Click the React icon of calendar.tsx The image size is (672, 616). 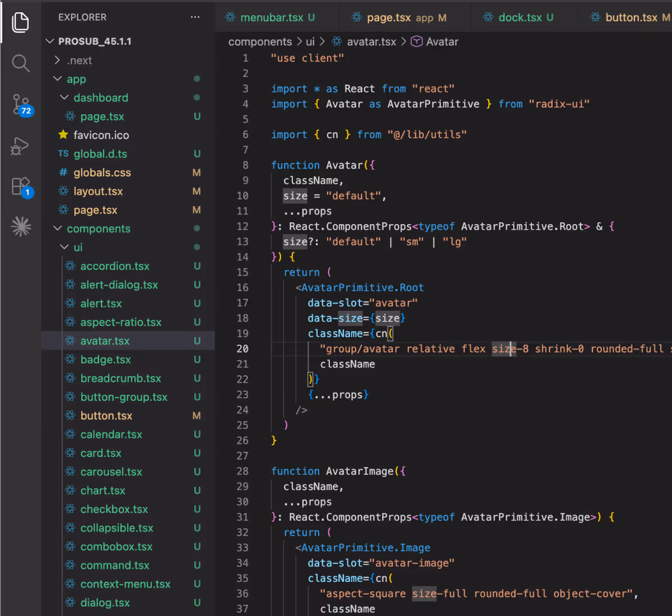coord(70,434)
